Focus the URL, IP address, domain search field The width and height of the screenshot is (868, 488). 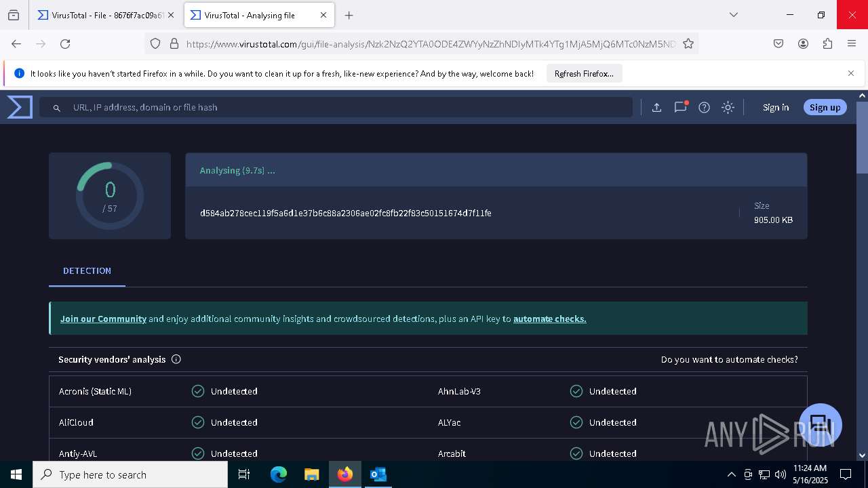point(336,107)
